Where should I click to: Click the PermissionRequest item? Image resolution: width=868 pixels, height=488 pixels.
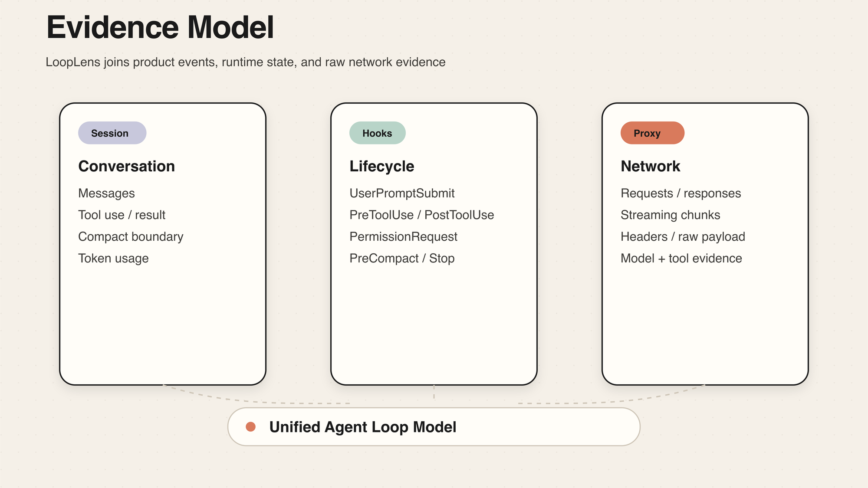403,237
